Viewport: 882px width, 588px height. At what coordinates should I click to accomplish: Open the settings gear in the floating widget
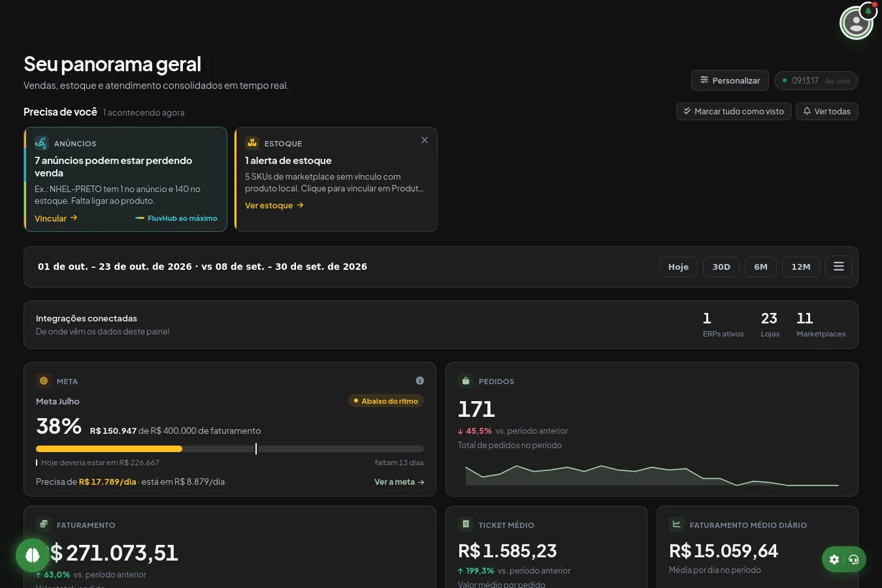(834, 559)
